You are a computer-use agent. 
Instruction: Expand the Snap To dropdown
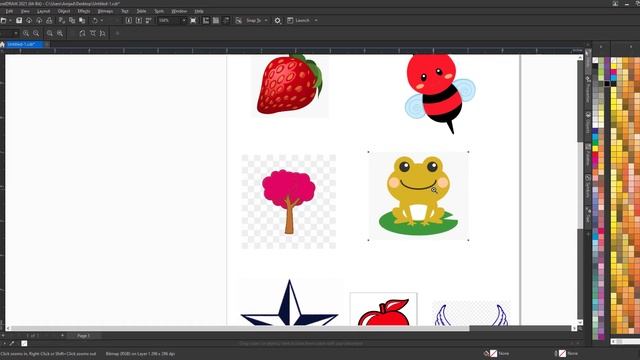coord(266,20)
